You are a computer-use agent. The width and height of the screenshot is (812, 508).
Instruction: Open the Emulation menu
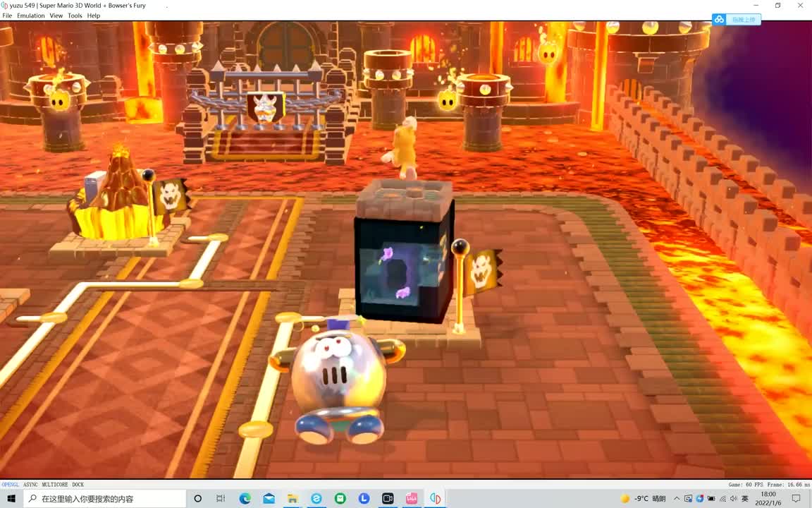[x=30, y=16]
